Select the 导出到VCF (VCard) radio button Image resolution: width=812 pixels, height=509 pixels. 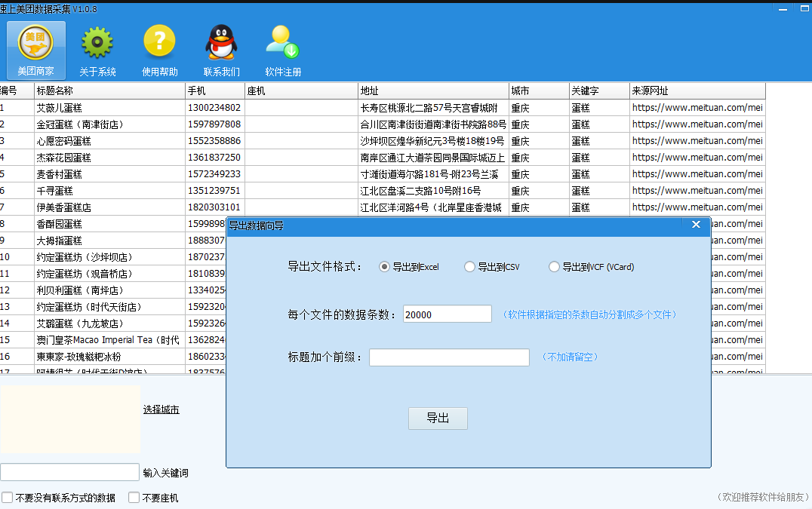[553, 267]
